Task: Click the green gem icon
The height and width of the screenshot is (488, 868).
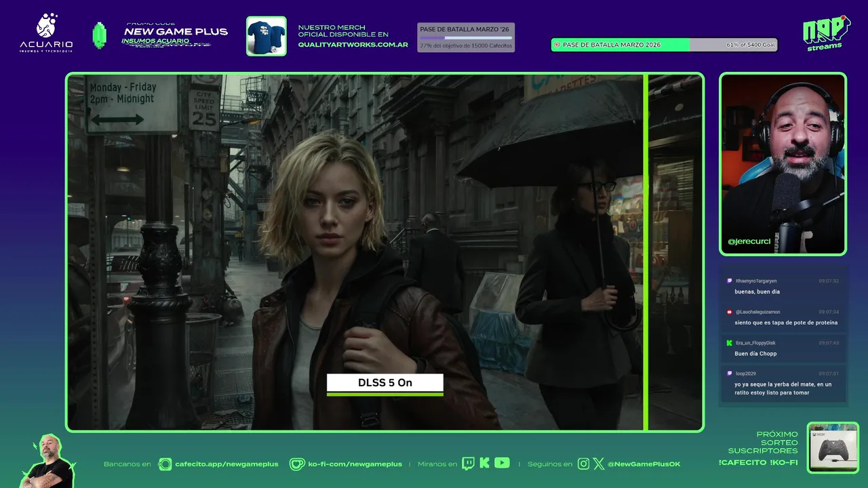Action: click(100, 35)
